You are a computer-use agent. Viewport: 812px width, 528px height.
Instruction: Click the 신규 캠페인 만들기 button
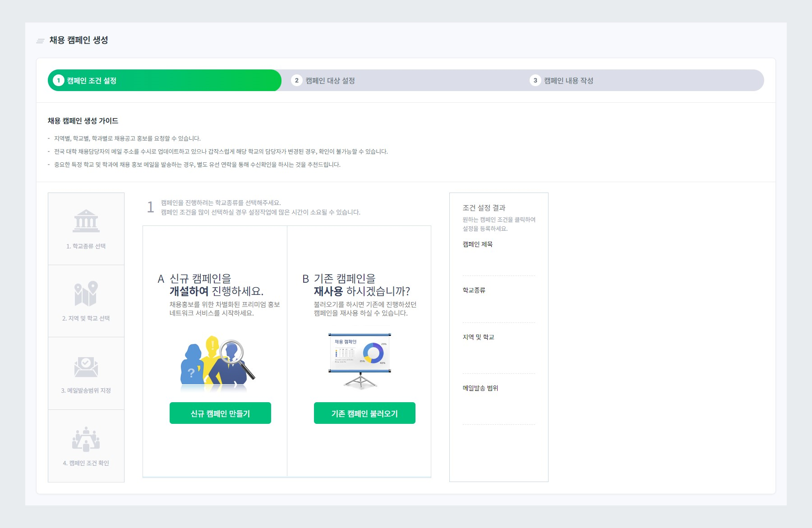click(220, 413)
